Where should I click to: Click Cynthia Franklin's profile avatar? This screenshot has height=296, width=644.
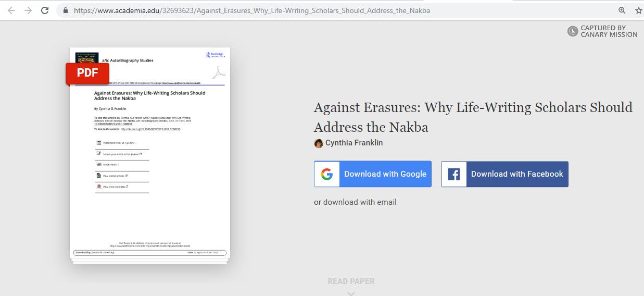coord(319,143)
